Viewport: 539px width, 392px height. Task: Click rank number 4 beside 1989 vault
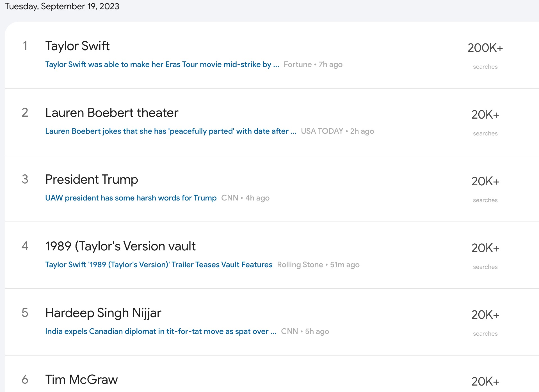[x=25, y=246]
